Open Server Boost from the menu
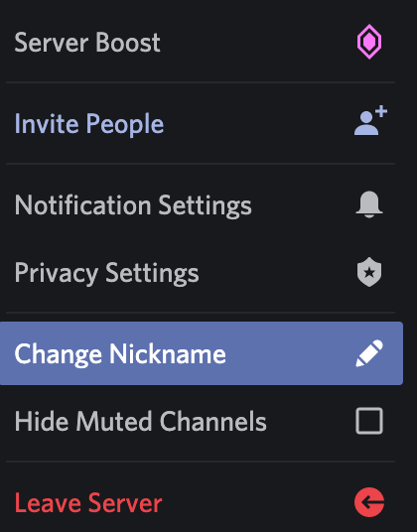The height and width of the screenshot is (532, 417). (x=202, y=43)
